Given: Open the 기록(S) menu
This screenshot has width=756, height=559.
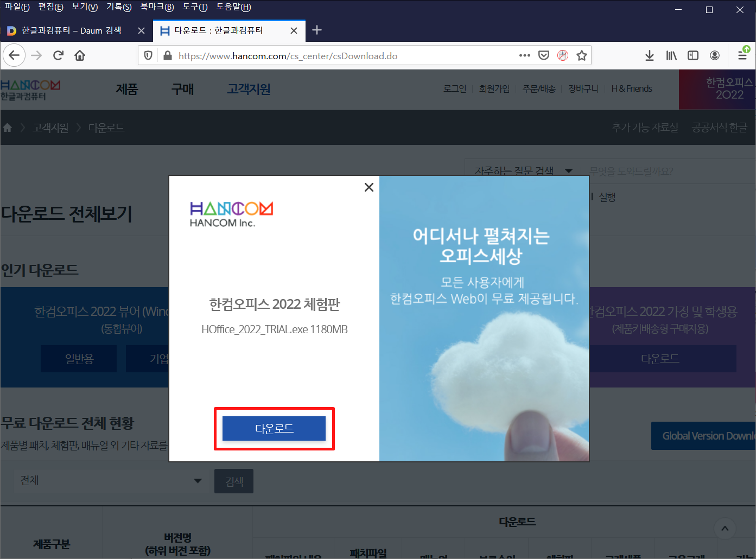Looking at the screenshot, I should click(119, 7).
